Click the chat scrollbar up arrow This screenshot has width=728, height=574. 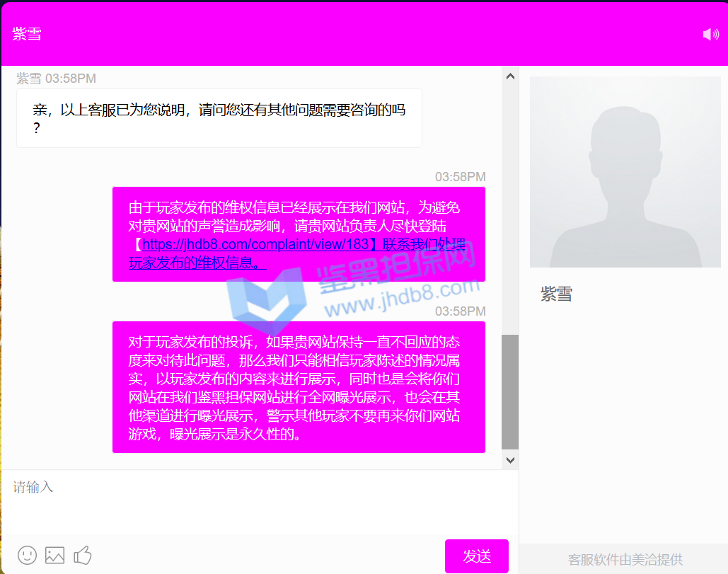coord(509,76)
